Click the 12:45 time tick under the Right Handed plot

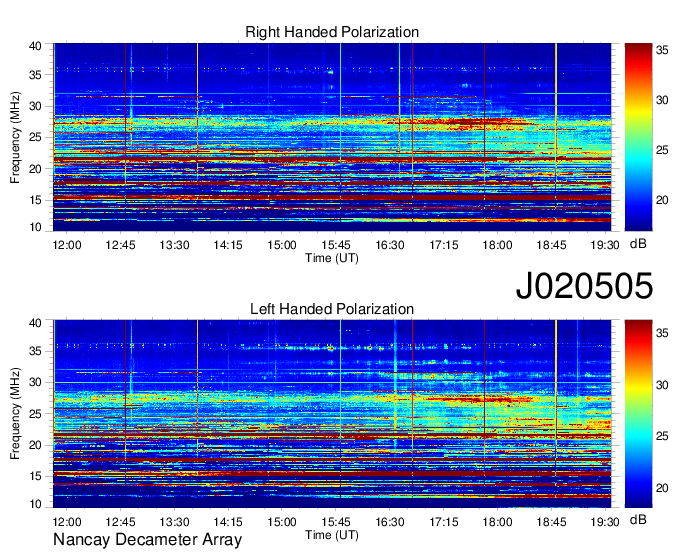121,245
